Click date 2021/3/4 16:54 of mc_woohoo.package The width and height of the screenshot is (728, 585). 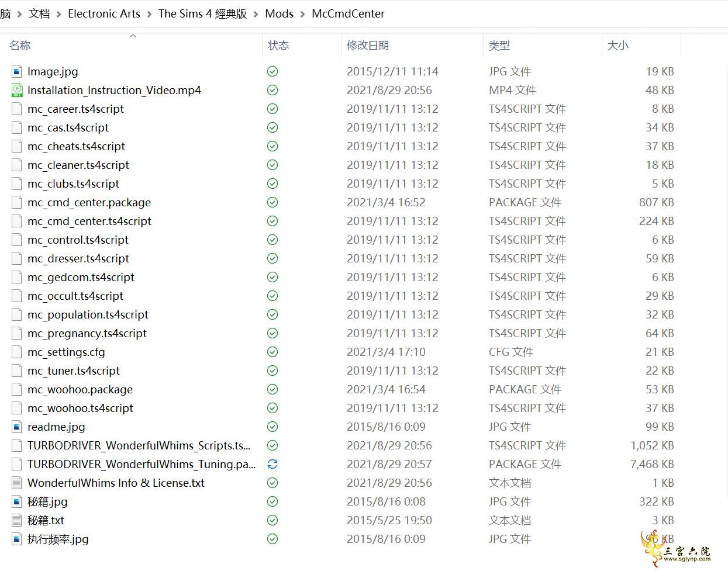point(386,389)
